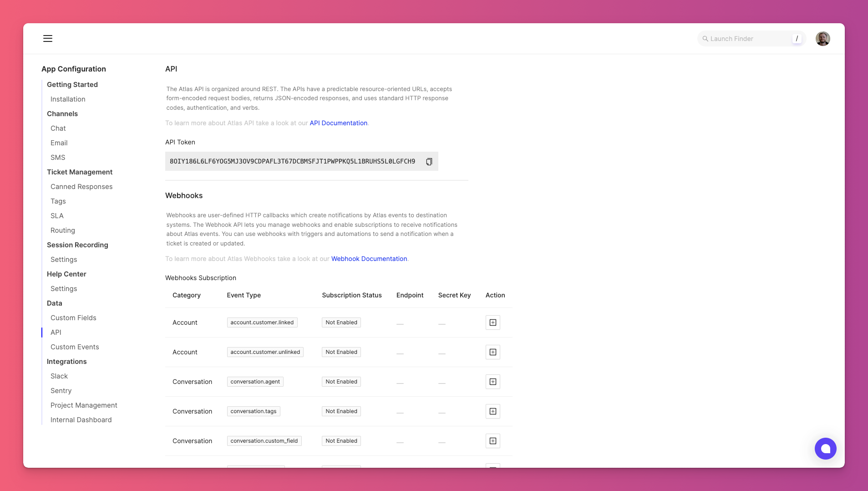Click the Secret Key column header

pyautogui.click(x=454, y=295)
